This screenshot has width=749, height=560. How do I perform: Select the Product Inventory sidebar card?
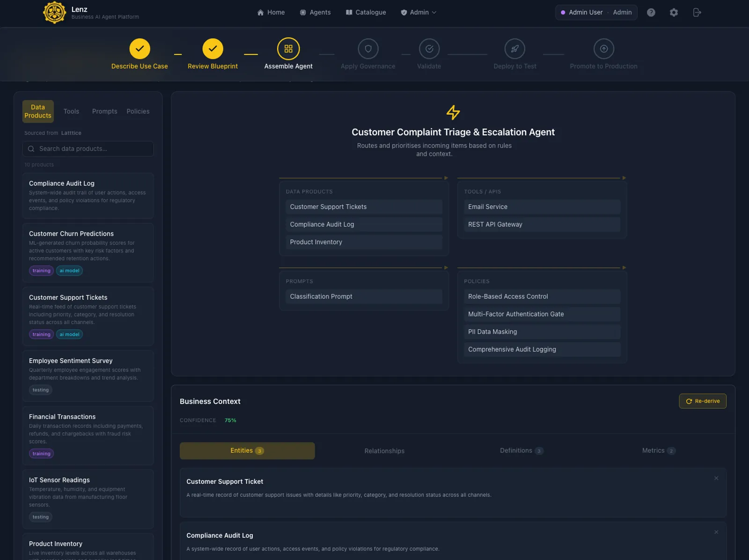[88, 547]
